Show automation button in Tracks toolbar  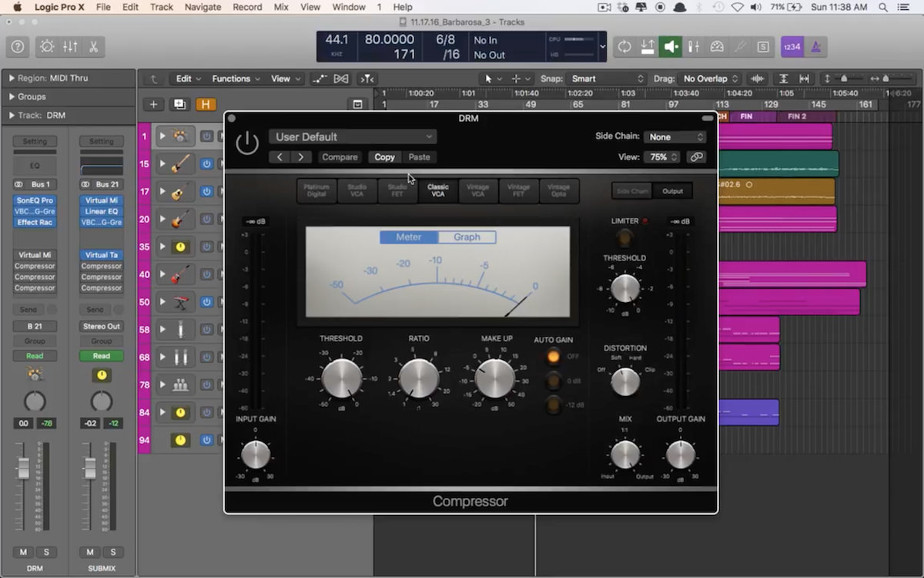click(320, 79)
